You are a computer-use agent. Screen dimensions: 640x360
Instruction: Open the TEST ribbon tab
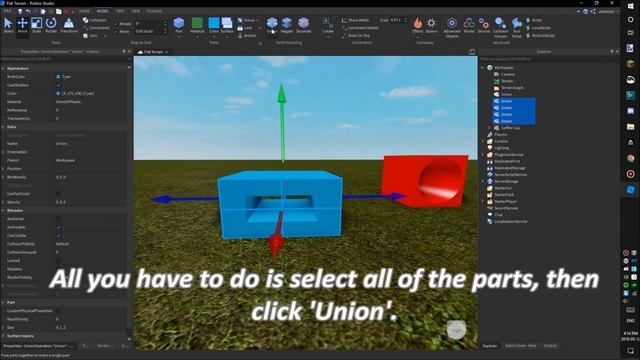[x=120, y=11]
